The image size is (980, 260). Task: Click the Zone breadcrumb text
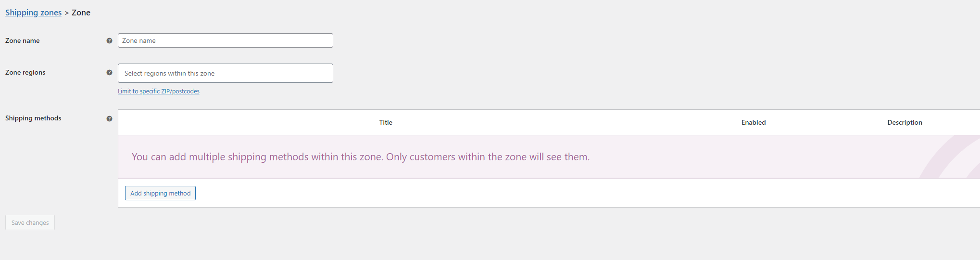[x=81, y=13]
